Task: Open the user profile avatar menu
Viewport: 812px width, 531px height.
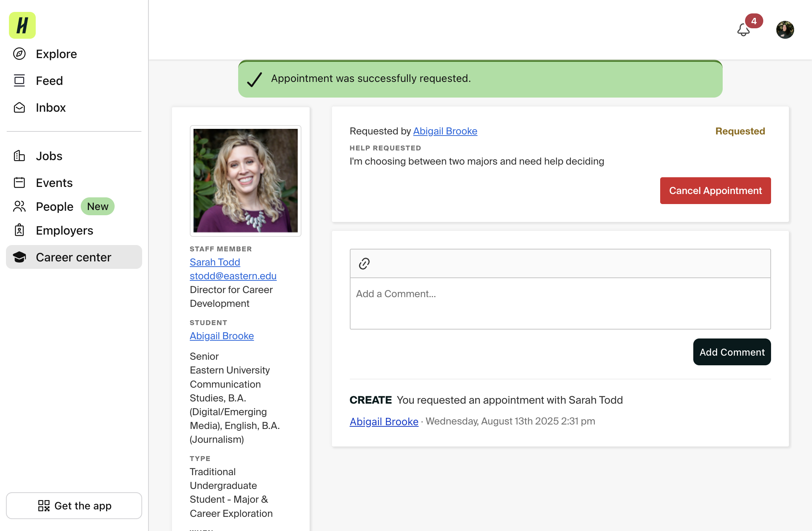Action: pyautogui.click(x=785, y=30)
